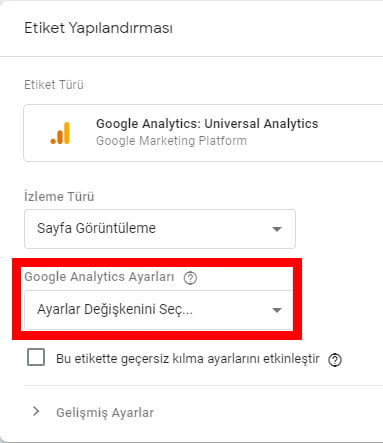This screenshot has width=383, height=443.
Task: Open help icon next to geçersiz kılma ayarlarını
Action: point(335,360)
